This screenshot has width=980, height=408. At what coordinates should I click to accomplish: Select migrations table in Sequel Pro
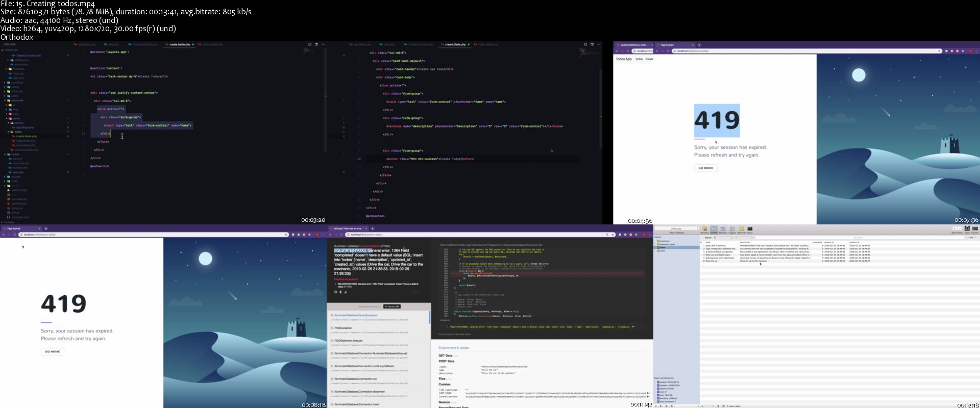pyautogui.click(x=665, y=241)
